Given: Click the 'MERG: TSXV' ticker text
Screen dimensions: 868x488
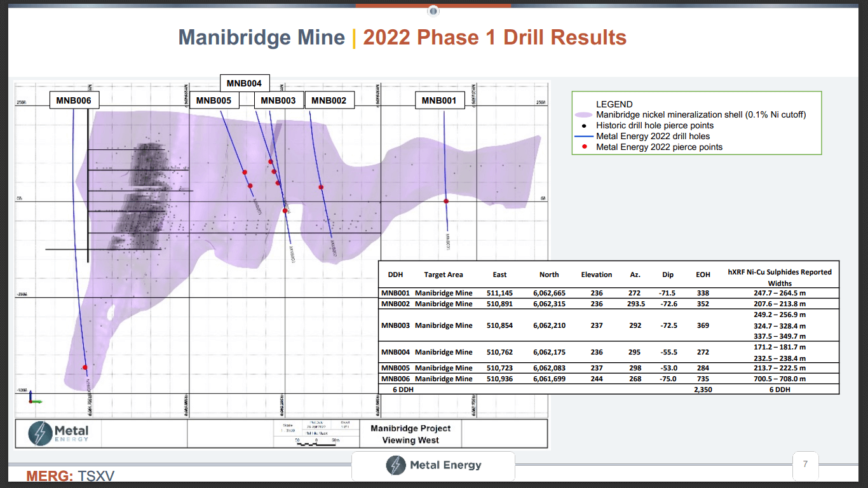Looking at the screenshot, I should [x=71, y=476].
